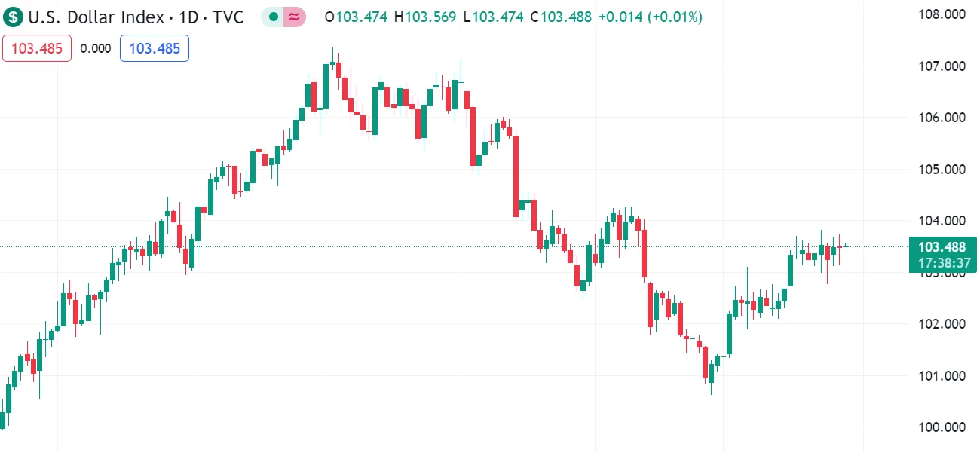Toggle the market status pill control
Viewport: 980px width, 453px height.
(283, 16)
